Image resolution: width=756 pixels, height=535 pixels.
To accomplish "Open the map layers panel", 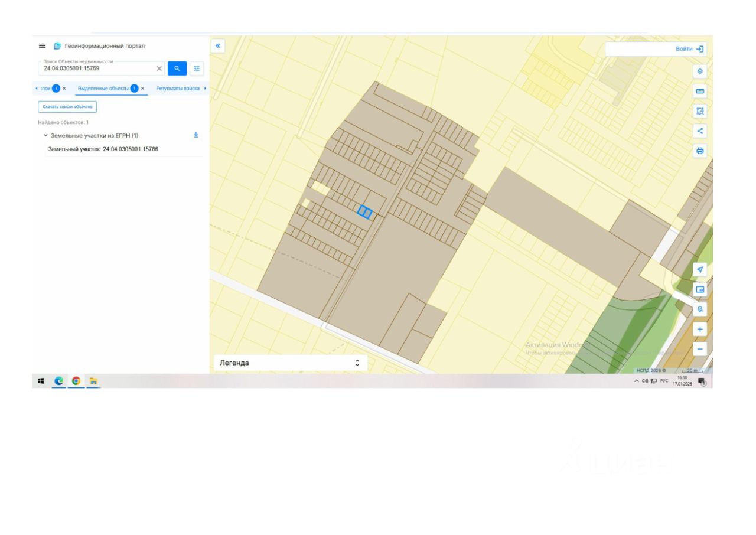I will click(700, 71).
